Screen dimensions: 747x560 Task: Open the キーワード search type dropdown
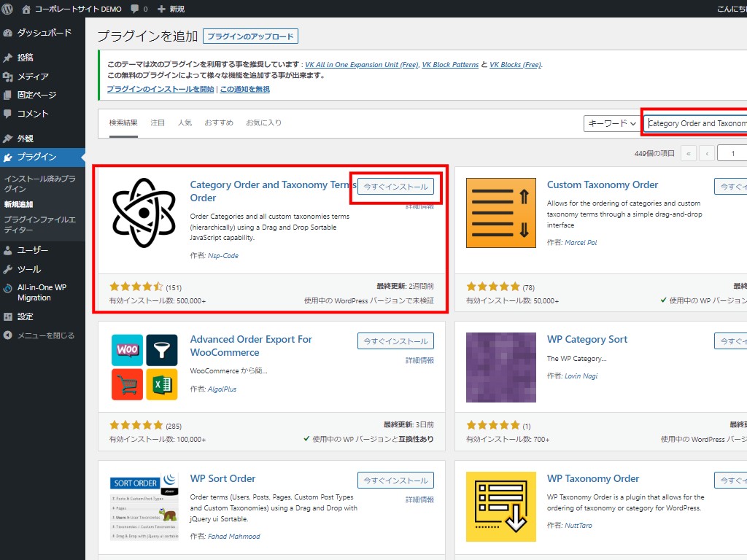coord(611,123)
